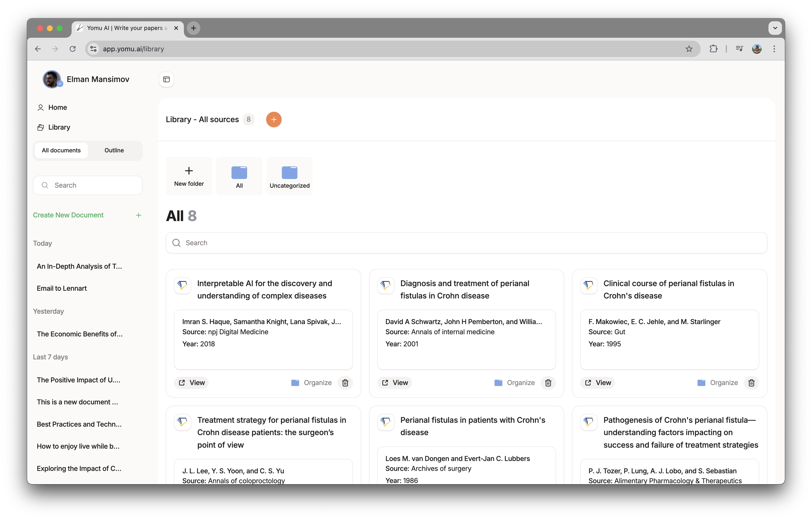Open document This is a new document ...

(77, 402)
